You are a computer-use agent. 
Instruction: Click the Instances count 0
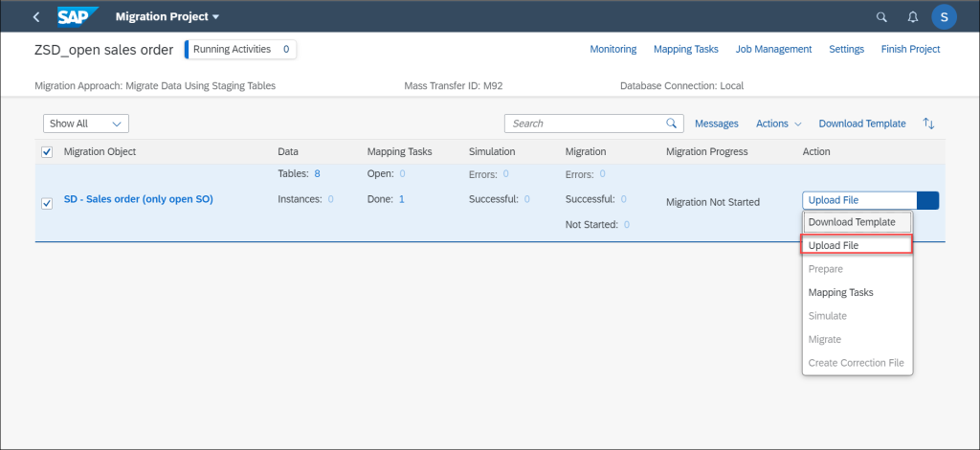[330, 199]
